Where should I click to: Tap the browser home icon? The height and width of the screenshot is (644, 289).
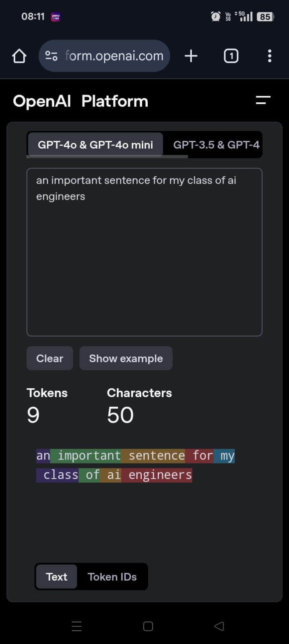coord(19,56)
